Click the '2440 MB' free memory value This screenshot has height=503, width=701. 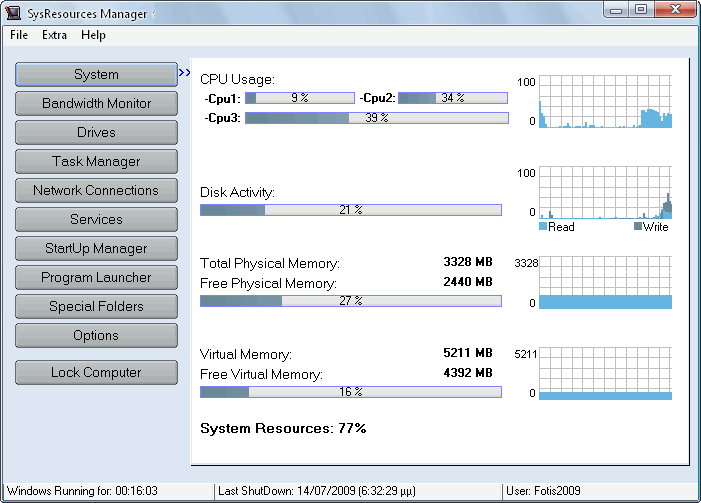(x=468, y=282)
